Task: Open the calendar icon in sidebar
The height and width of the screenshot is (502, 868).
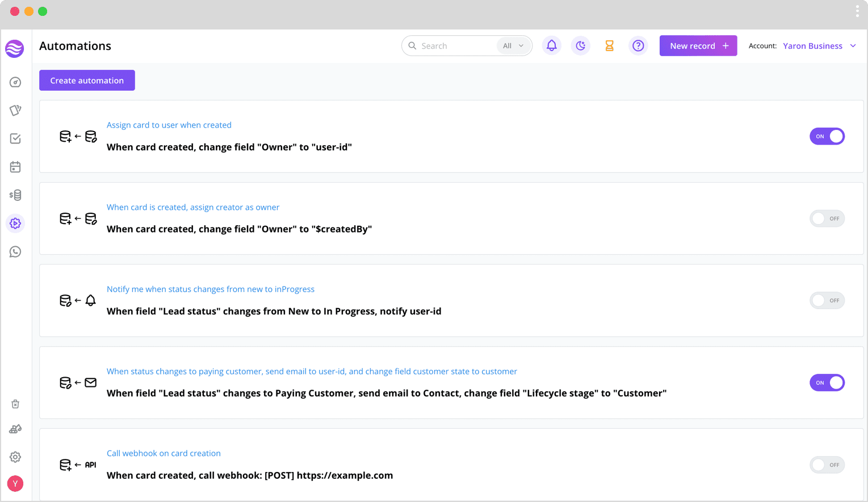Action: click(x=15, y=167)
